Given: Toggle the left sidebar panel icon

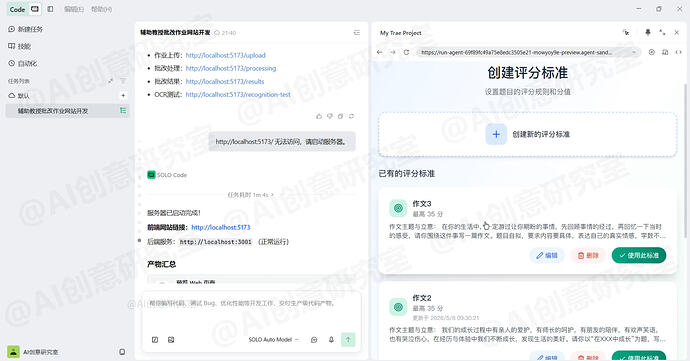Looking at the screenshot, I should coord(50,9).
